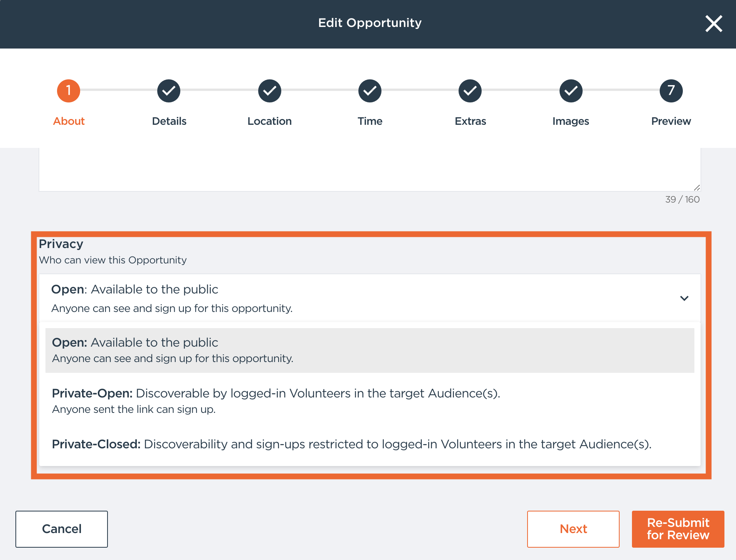Click inside the description text area

(x=369, y=169)
